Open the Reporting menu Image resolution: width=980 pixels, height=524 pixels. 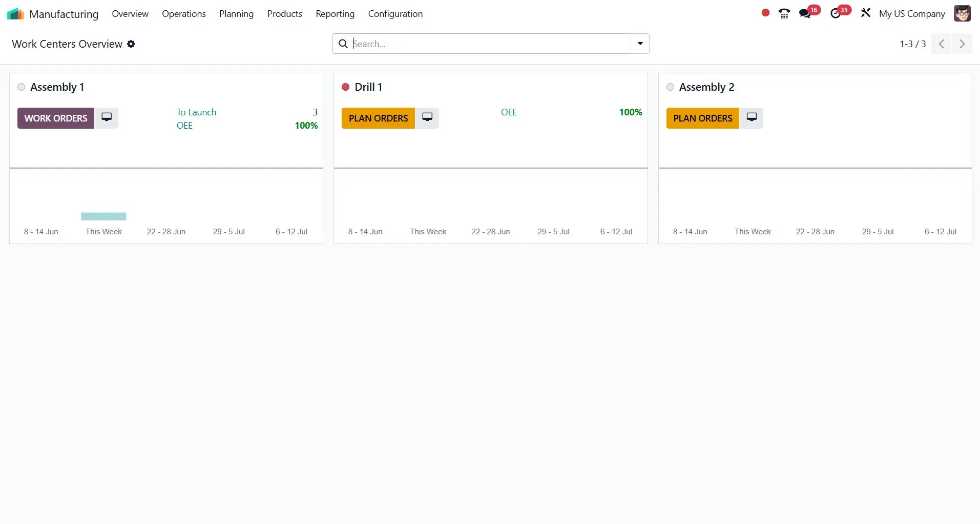click(x=335, y=14)
